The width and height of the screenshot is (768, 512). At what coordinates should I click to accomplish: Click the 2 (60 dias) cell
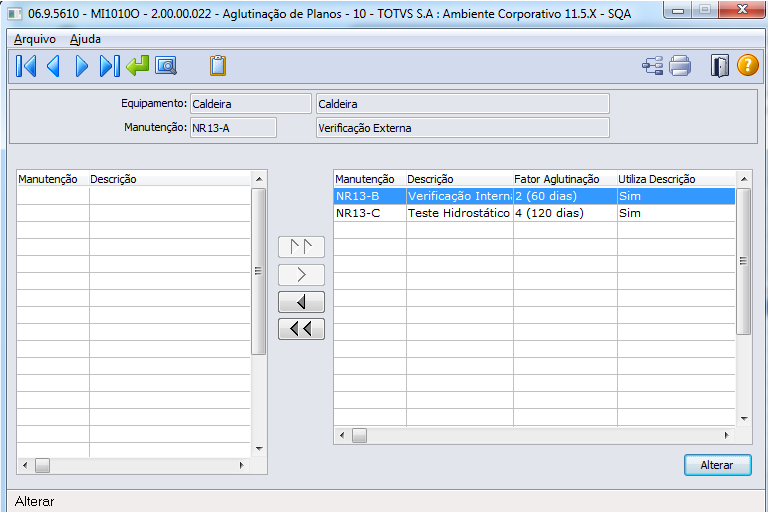click(565, 196)
